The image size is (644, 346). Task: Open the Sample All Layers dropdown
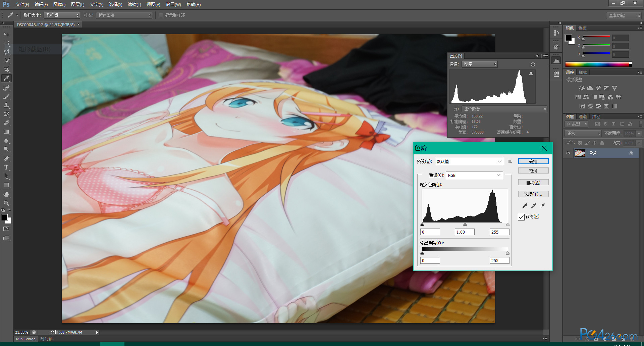(124, 15)
